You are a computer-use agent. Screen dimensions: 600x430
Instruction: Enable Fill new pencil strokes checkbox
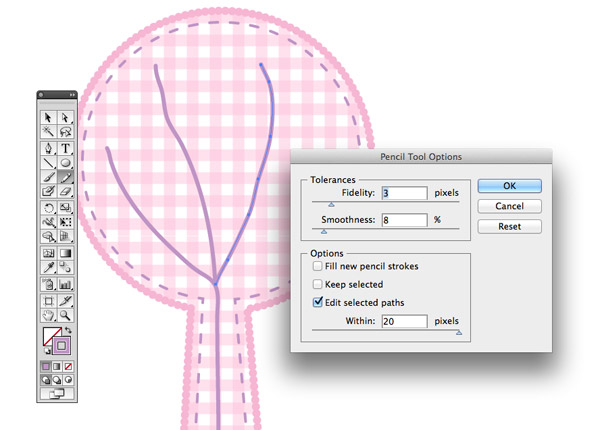(x=317, y=266)
